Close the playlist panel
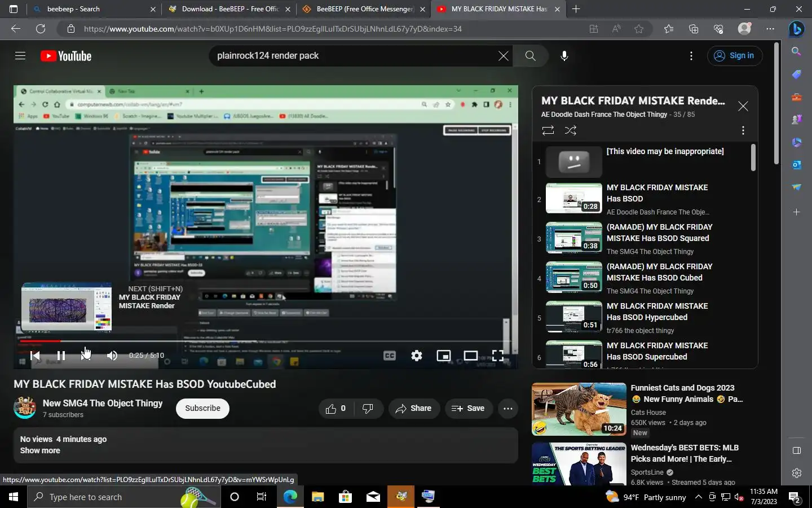Image resolution: width=812 pixels, height=508 pixels. tap(743, 106)
